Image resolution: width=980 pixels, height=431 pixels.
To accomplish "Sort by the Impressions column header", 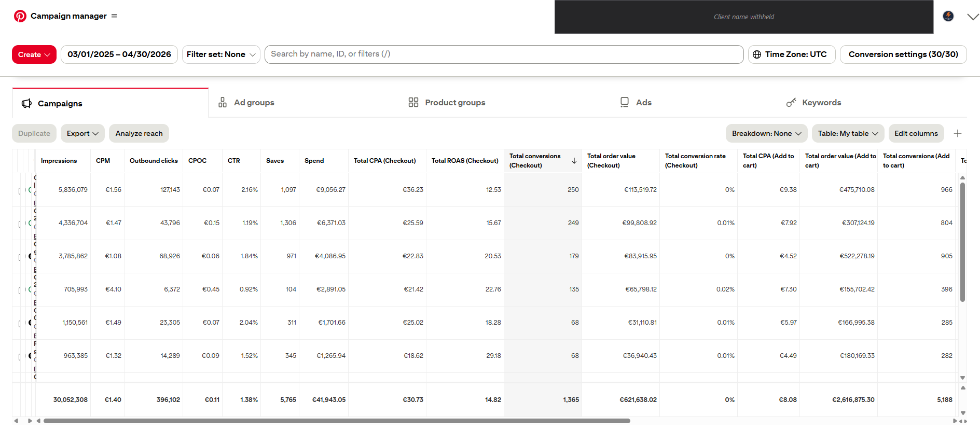I will (x=59, y=161).
